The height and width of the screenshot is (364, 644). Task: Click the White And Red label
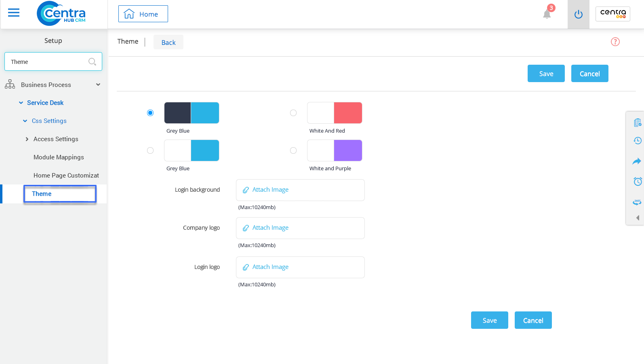point(327,131)
